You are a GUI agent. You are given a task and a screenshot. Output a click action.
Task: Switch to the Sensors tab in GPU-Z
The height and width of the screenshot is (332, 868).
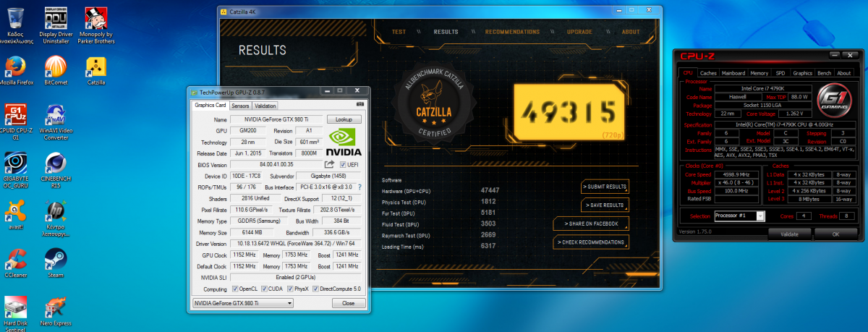tap(240, 106)
